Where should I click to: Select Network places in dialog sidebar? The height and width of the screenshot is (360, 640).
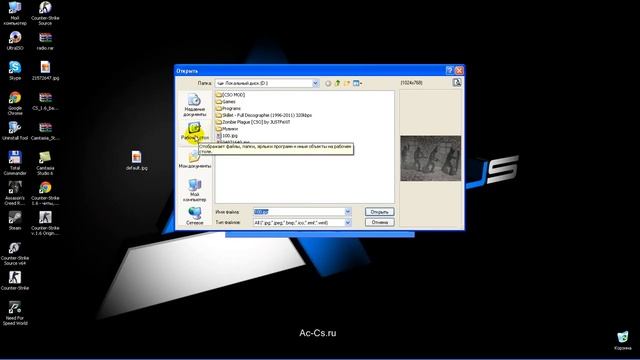coord(194,216)
